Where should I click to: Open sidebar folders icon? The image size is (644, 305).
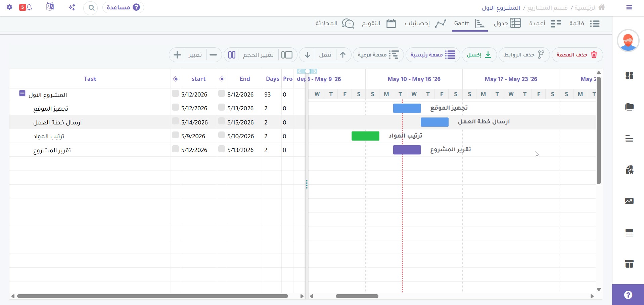coord(629,107)
